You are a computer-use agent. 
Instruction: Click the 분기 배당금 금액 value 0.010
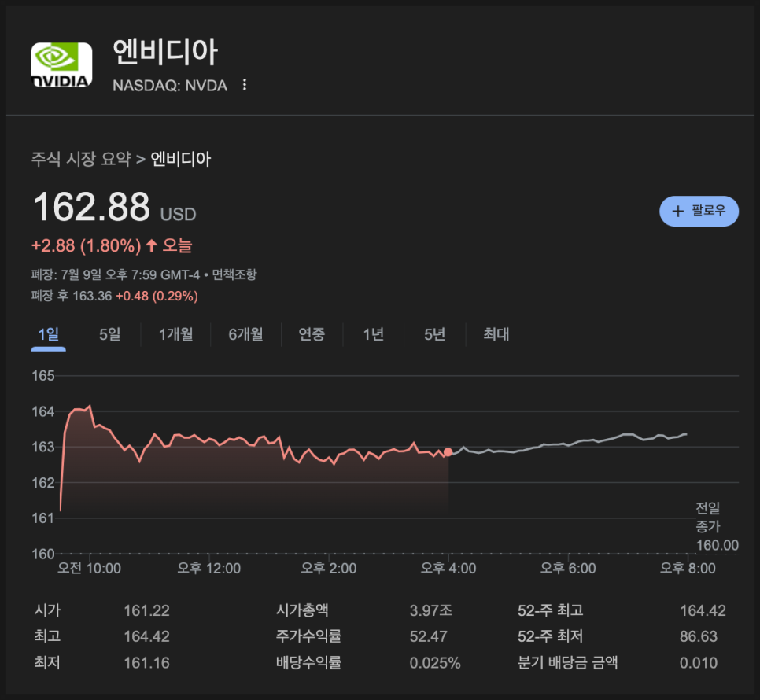coord(699,662)
